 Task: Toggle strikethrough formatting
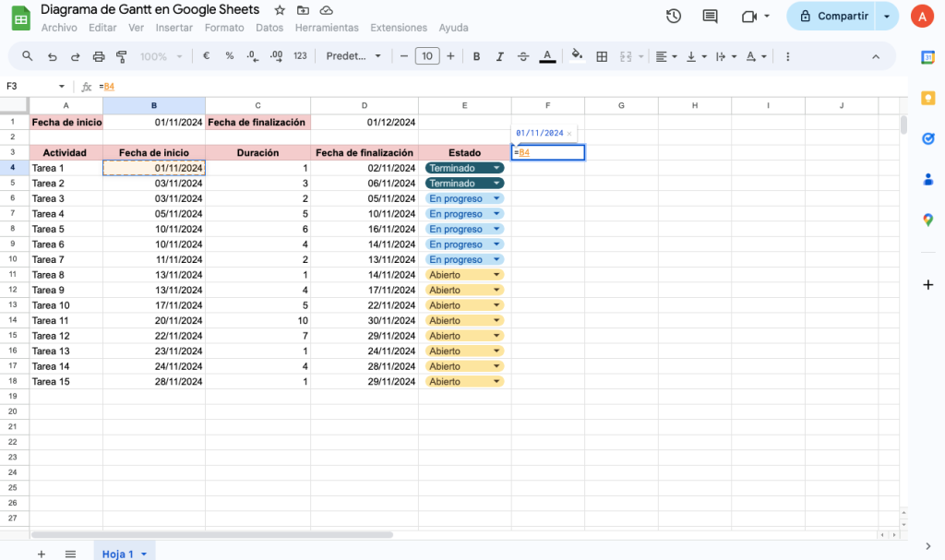[522, 56]
